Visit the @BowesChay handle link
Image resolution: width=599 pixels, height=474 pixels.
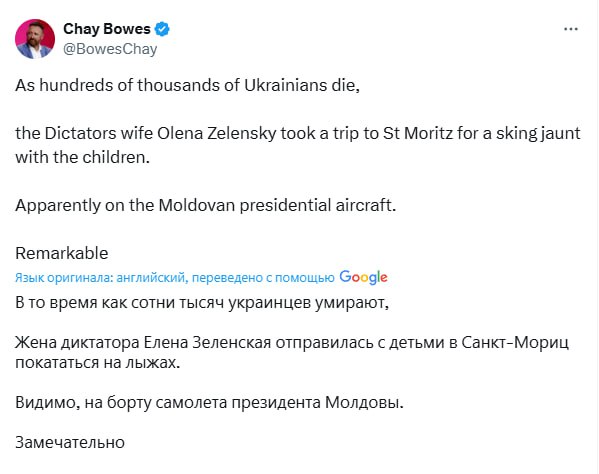coord(110,49)
